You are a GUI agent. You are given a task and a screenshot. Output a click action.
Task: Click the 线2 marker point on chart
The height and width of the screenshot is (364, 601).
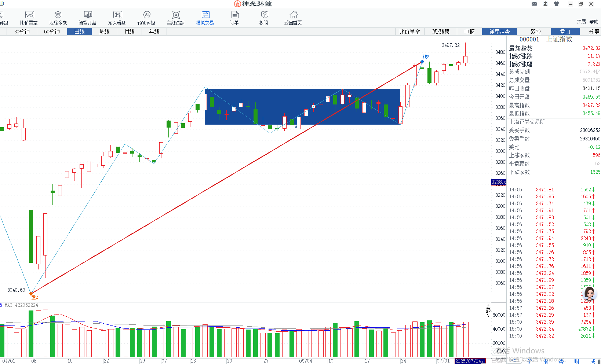[422, 62]
